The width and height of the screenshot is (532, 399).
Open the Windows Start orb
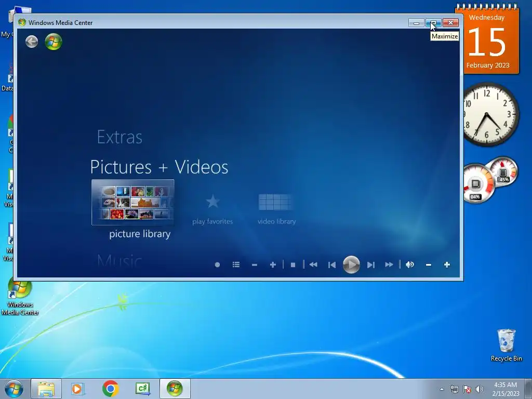(x=14, y=389)
